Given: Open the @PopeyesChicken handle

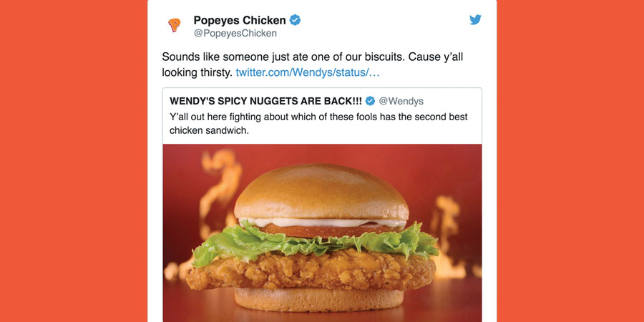Looking at the screenshot, I should coord(235,34).
